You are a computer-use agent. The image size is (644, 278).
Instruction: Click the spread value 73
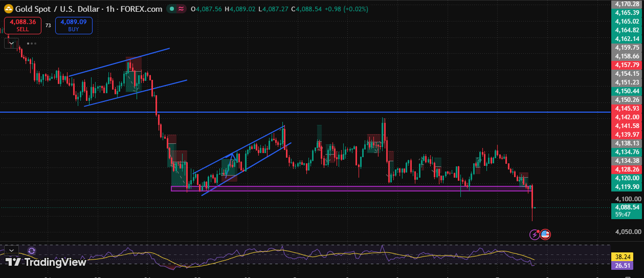click(48, 25)
